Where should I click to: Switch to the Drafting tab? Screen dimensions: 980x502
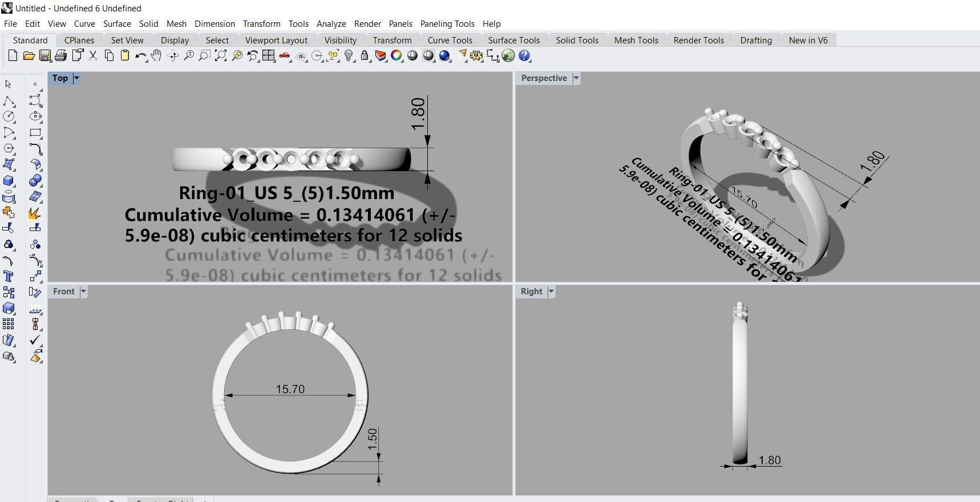tap(756, 40)
